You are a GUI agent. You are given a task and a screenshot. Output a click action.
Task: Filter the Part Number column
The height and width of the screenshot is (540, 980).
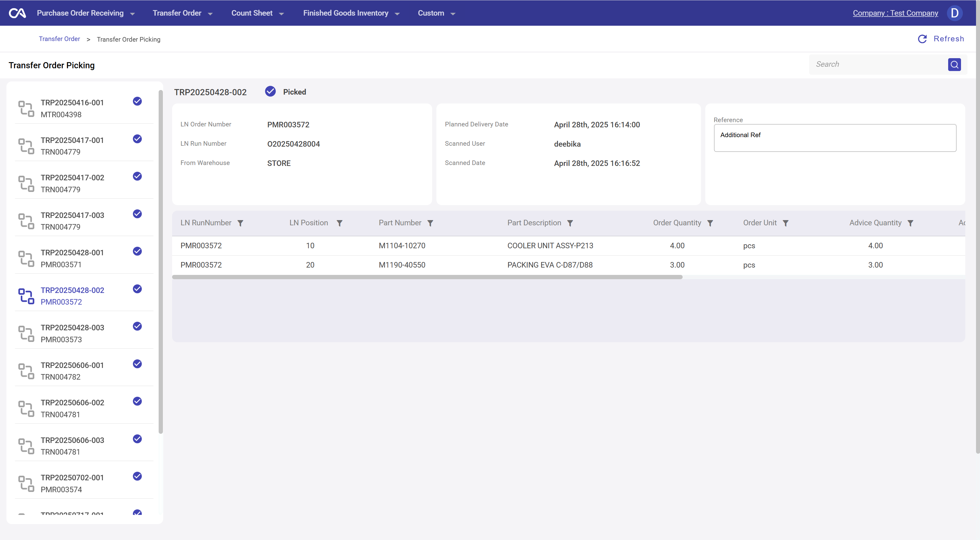pos(430,223)
